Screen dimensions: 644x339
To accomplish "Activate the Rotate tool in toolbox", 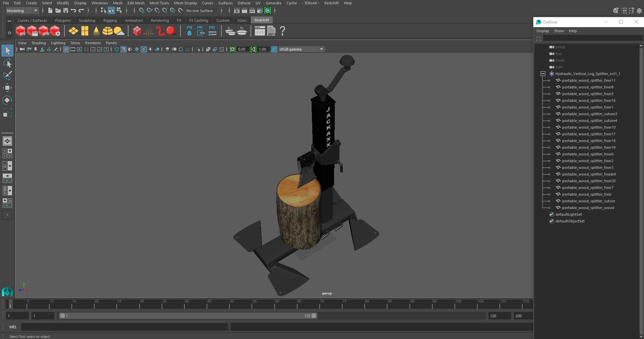I will tap(7, 100).
